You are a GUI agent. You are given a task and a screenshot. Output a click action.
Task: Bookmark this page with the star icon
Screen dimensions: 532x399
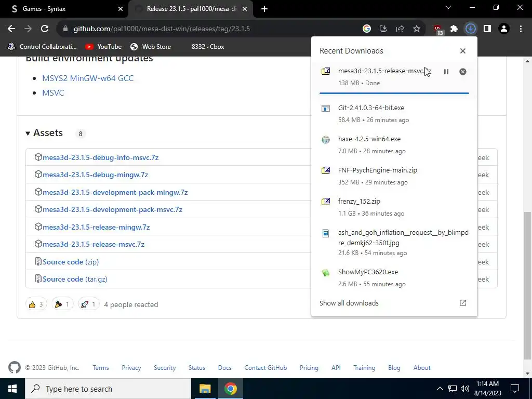pos(417,29)
